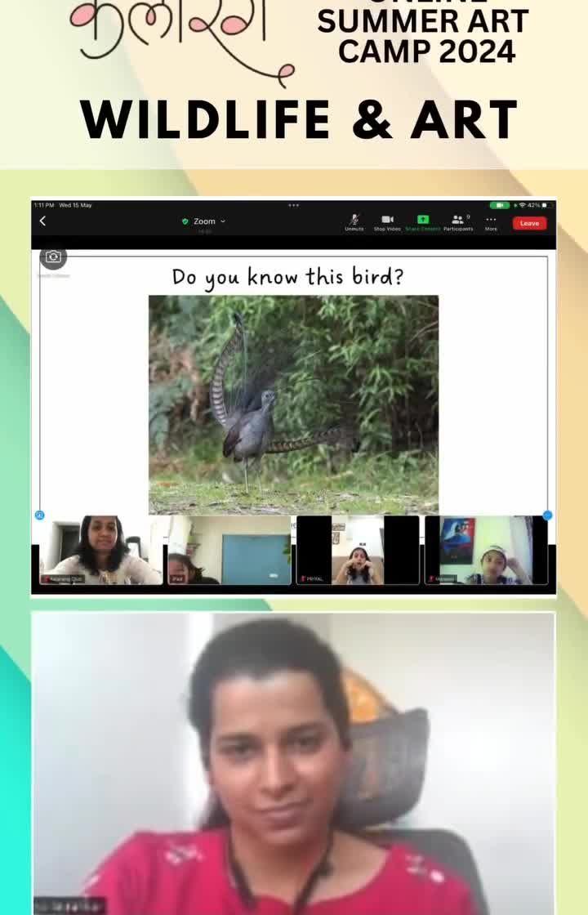The image size is (588, 915).
Task: Unmute the microphone in Zoom toolbar
Action: click(354, 221)
